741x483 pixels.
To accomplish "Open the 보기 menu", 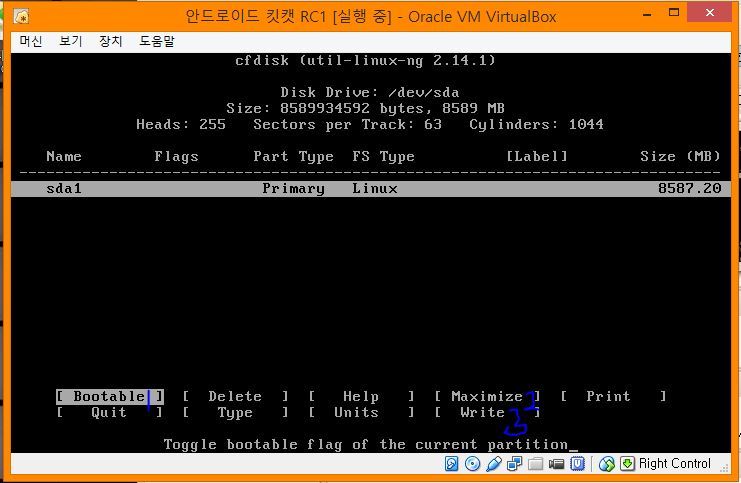I will [70, 41].
